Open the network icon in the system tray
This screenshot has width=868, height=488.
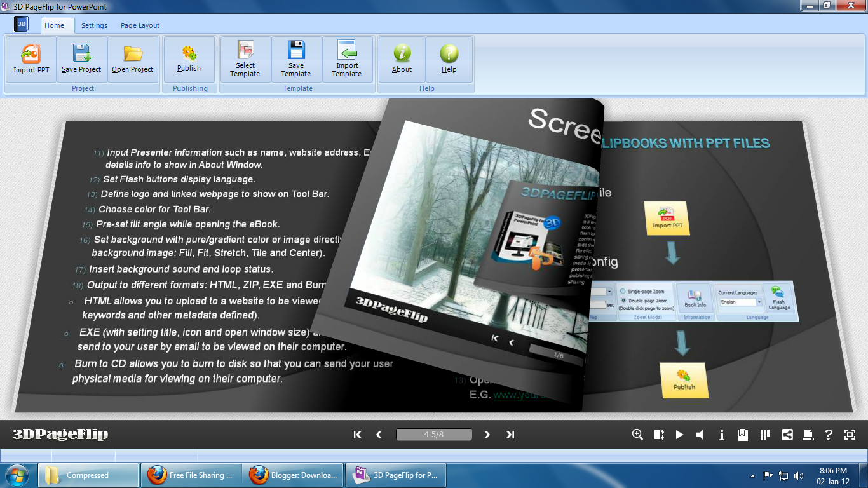coord(783,475)
